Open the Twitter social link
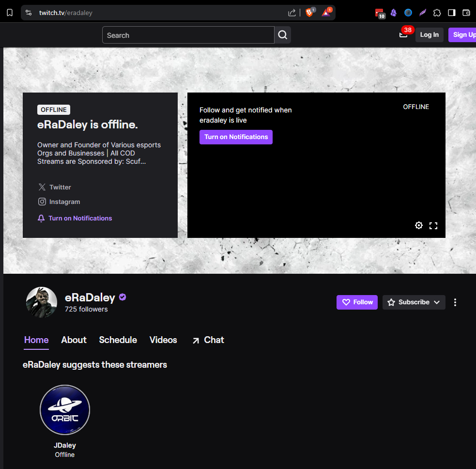 (55, 187)
